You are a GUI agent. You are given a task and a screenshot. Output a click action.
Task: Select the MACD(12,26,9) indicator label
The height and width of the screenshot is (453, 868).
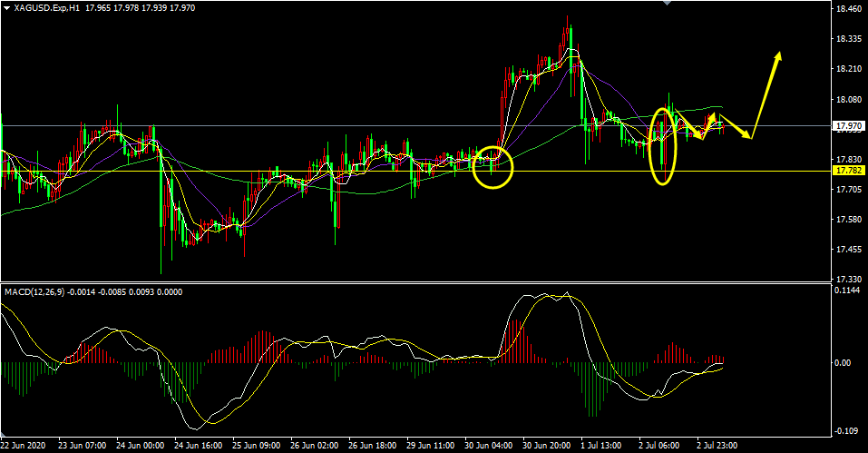(34, 291)
